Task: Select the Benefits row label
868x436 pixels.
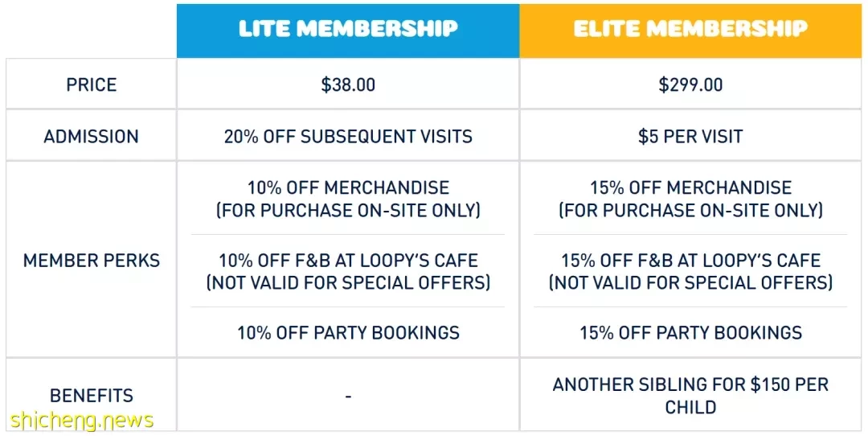Action: coord(92,396)
